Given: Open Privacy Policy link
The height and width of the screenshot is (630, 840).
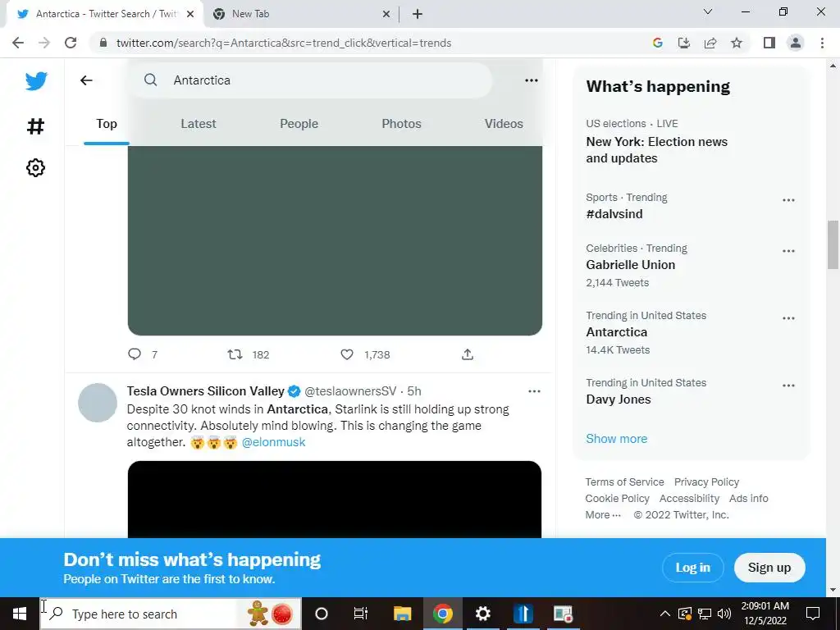Looking at the screenshot, I should [706, 482].
